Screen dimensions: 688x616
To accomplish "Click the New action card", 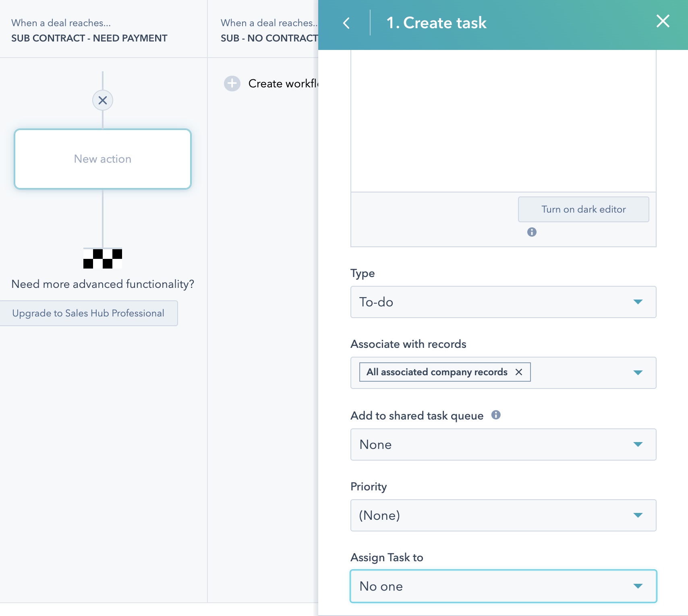I will pos(103,159).
